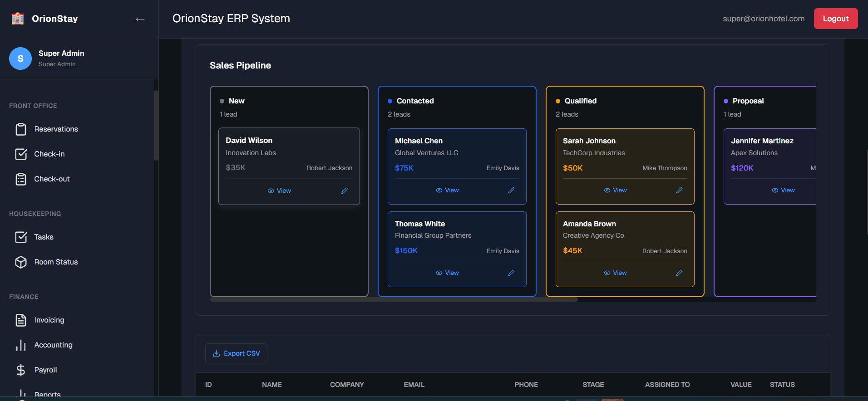
Task: View Amanda Brown lead
Action: point(615,273)
